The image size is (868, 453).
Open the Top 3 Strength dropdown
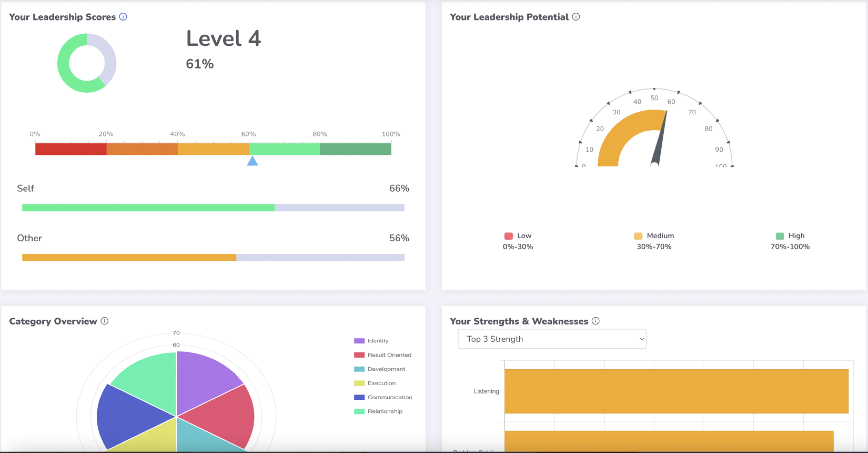[552, 339]
